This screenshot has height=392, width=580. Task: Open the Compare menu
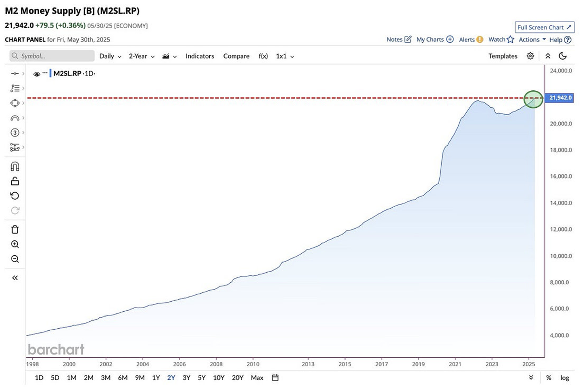236,56
